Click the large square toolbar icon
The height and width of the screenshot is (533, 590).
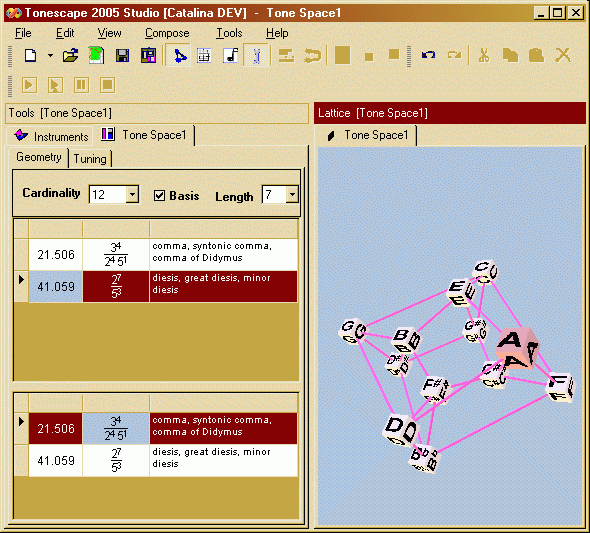pos(342,55)
